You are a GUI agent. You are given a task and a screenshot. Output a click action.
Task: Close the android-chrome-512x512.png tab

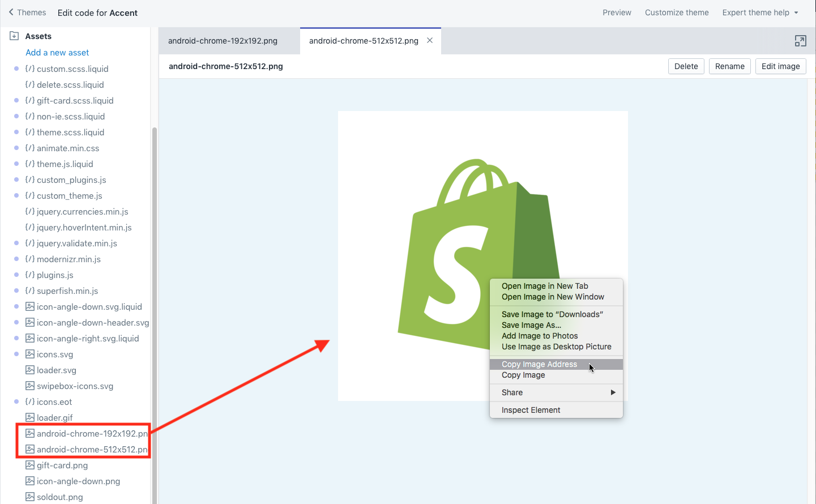point(429,40)
